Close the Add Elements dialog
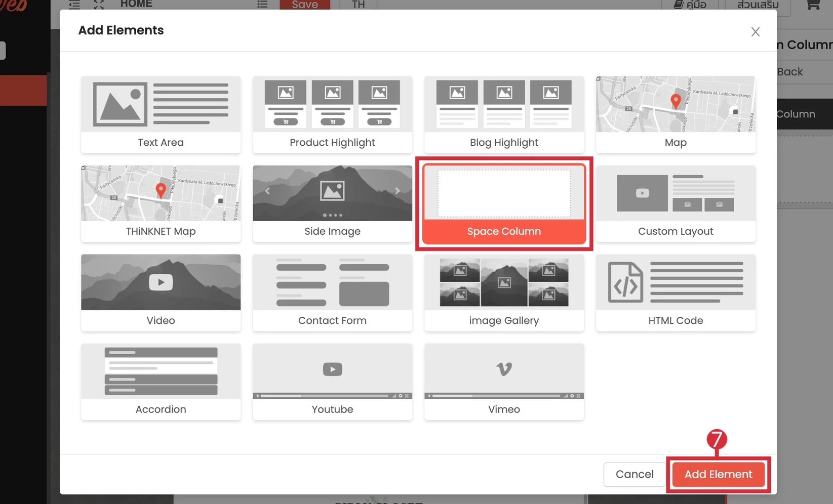This screenshot has height=504, width=833. tap(755, 32)
